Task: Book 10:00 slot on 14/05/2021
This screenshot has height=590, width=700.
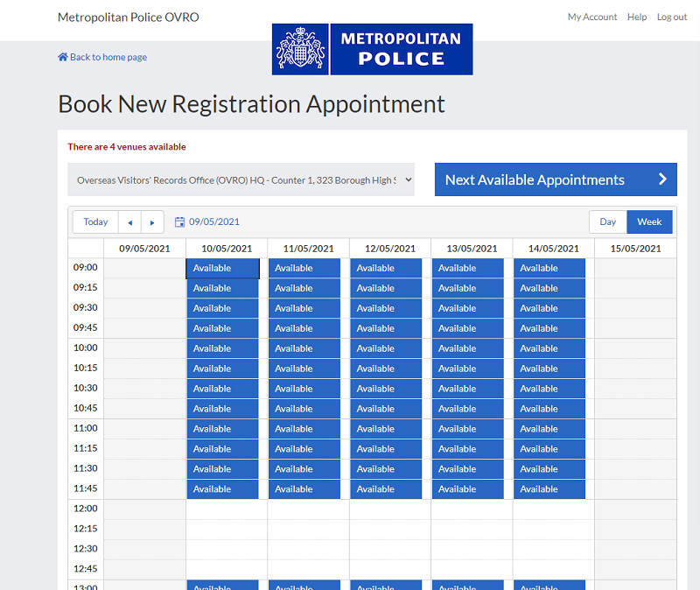Action: coord(549,348)
